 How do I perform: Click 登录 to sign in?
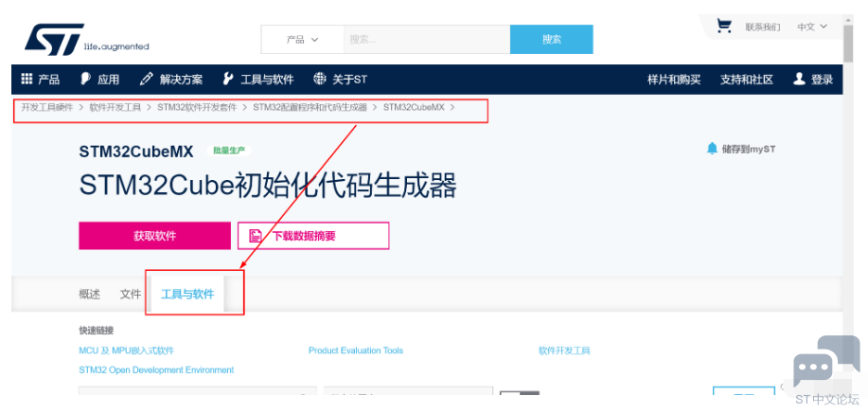(x=822, y=80)
